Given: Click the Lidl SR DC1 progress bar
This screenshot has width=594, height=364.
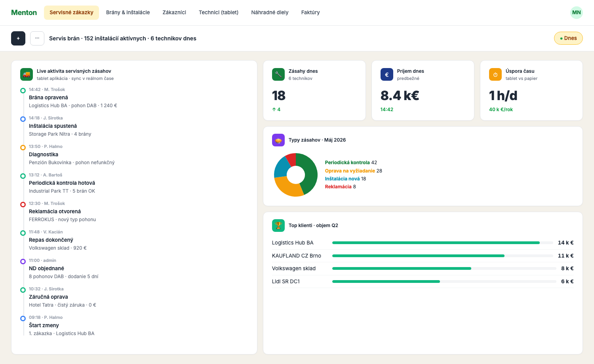Looking at the screenshot, I should click(444, 282).
